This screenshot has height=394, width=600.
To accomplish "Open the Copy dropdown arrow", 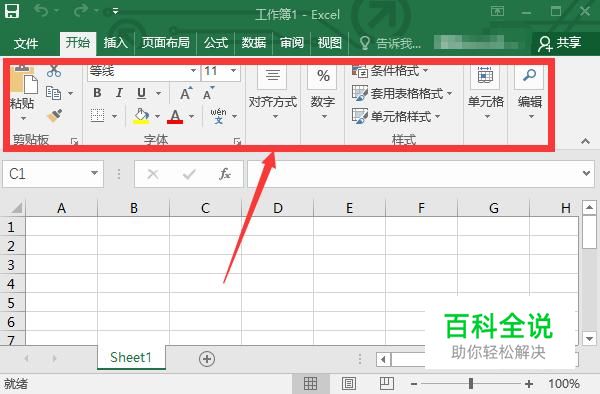I will (70, 93).
